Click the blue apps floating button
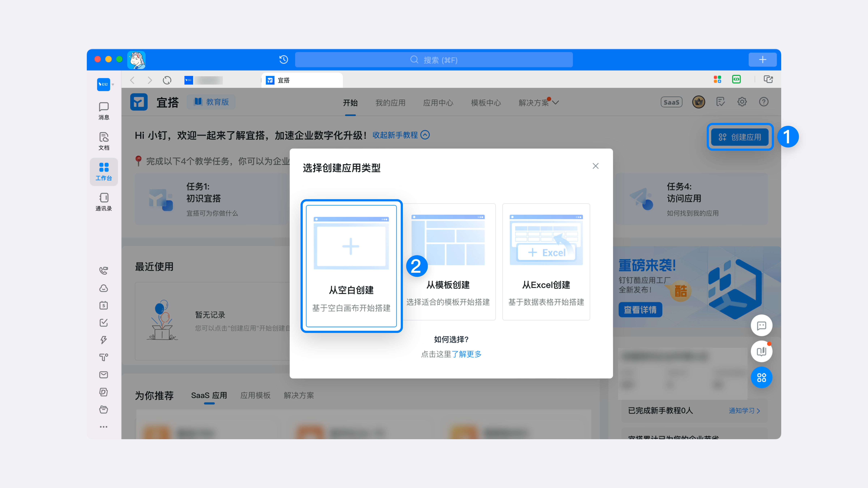 pyautogui.click(x=761, y=378)
